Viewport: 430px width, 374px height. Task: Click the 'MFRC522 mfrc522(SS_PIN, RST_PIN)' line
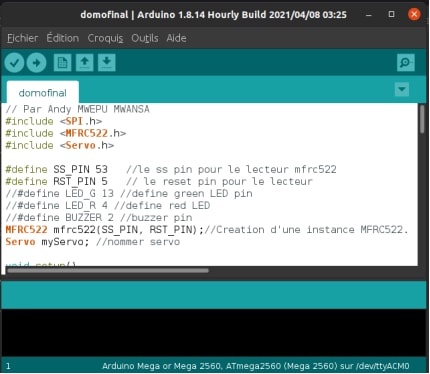click(x=207, y=229)
